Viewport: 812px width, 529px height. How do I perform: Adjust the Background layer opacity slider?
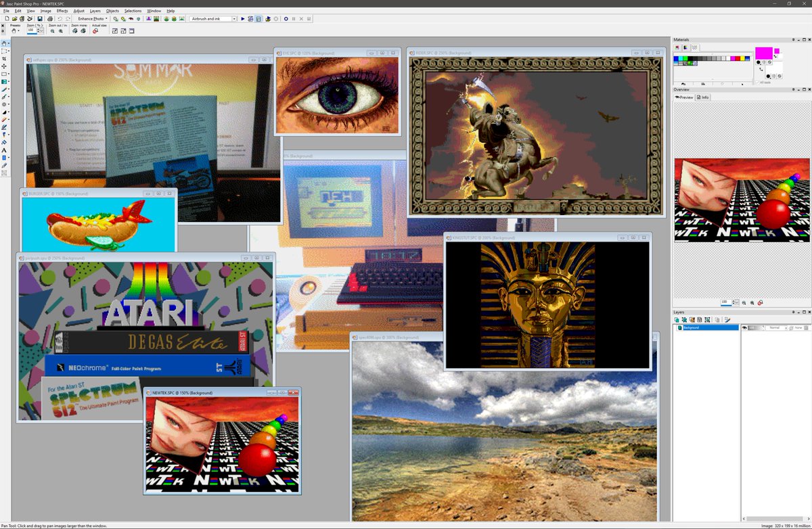tap(755, 327)
